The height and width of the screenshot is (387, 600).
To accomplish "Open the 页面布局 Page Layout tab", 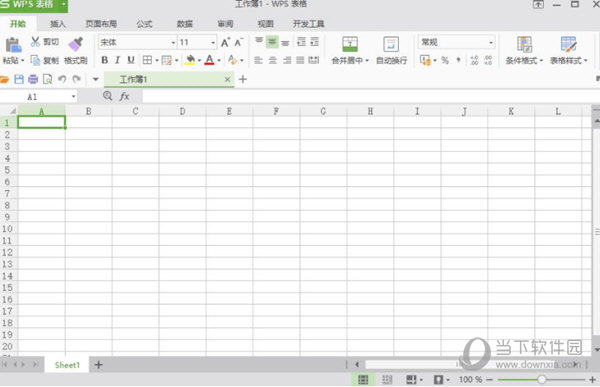I will [x=101, y=24].
